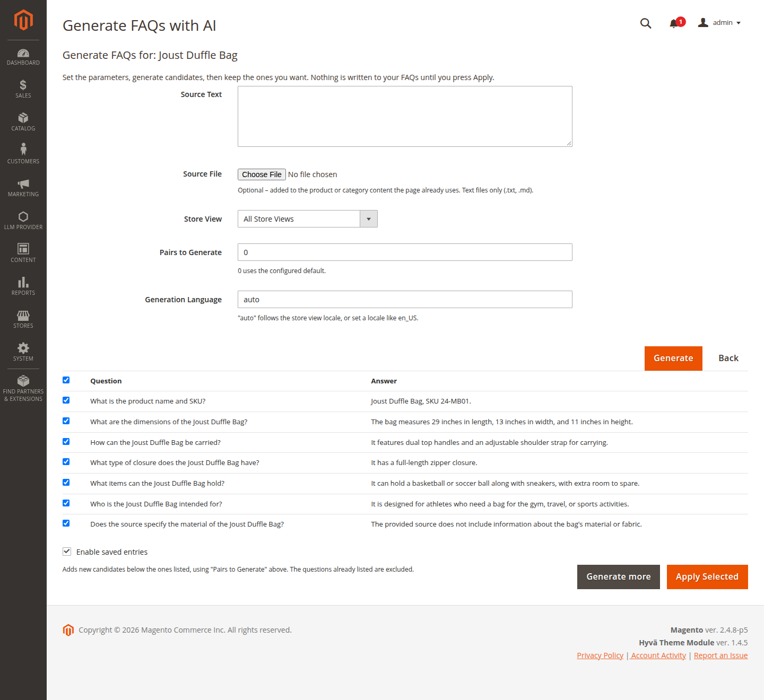Open the notifications bell icon
The height and width of the screenshot is (700, 764).
tap(674, 23)
